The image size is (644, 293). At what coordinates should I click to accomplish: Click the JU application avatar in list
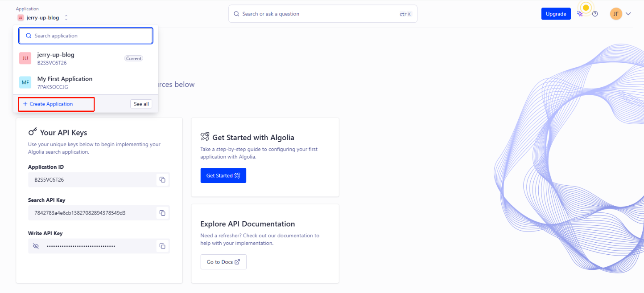(25, 58)
